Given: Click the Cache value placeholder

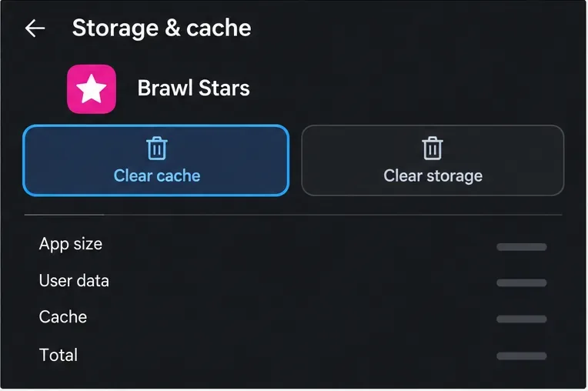Looking at the screenshot, I should tap(521, 319).
